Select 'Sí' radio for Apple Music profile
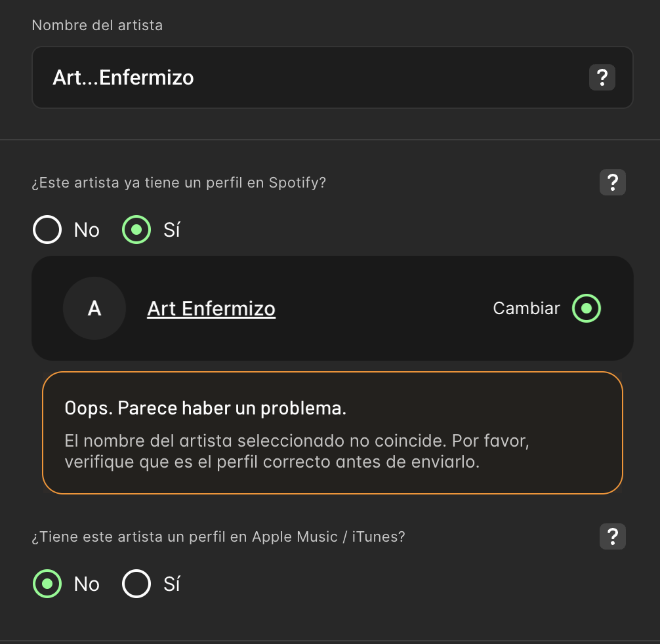Screen dimensions: 660x644 click(x=136, y=584)
